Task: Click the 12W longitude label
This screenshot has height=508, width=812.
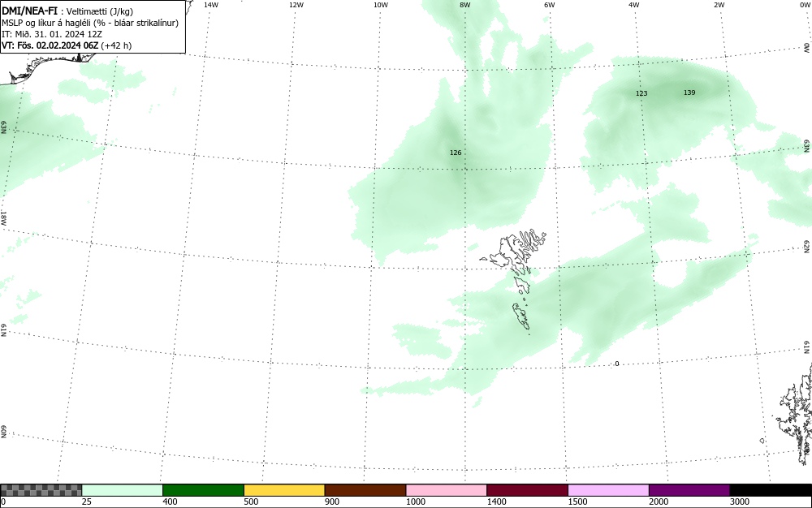Action: [296, 5]
